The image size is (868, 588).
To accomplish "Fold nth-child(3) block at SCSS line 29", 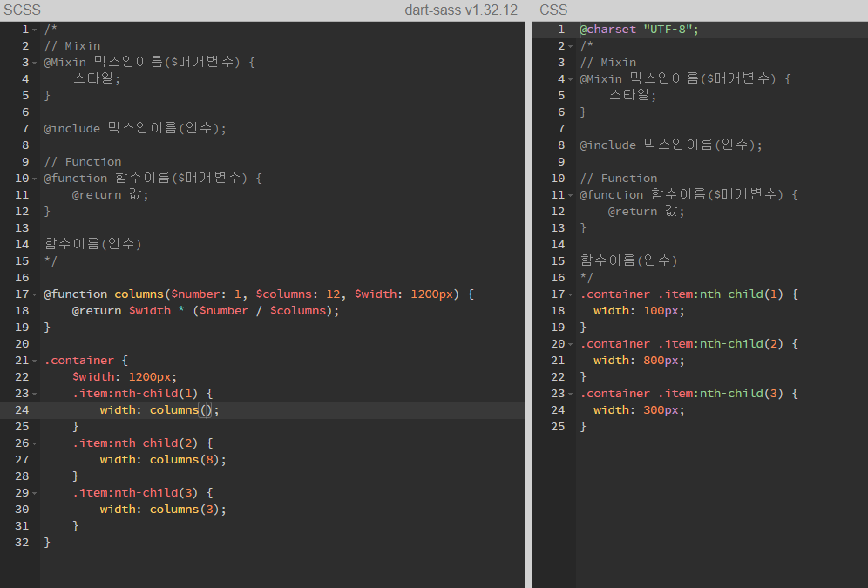I will (x=34, y=493).
